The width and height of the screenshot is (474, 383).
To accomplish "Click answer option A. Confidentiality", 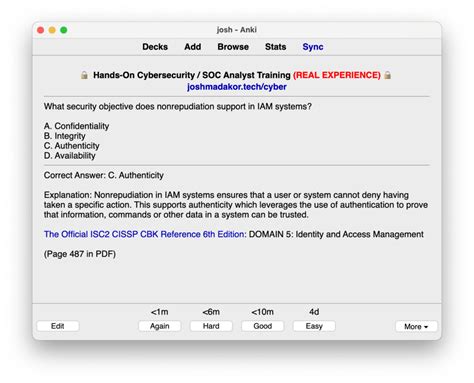I will click(x=76, y=126).
